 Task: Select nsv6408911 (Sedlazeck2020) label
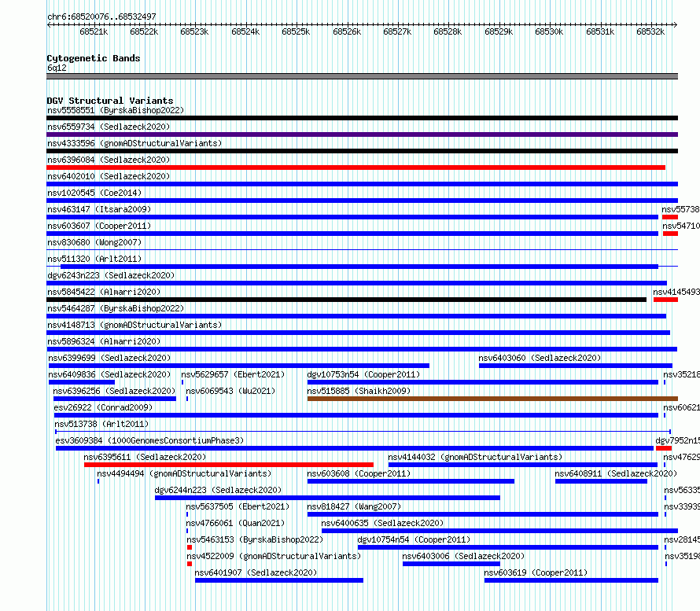click(616, 473)
